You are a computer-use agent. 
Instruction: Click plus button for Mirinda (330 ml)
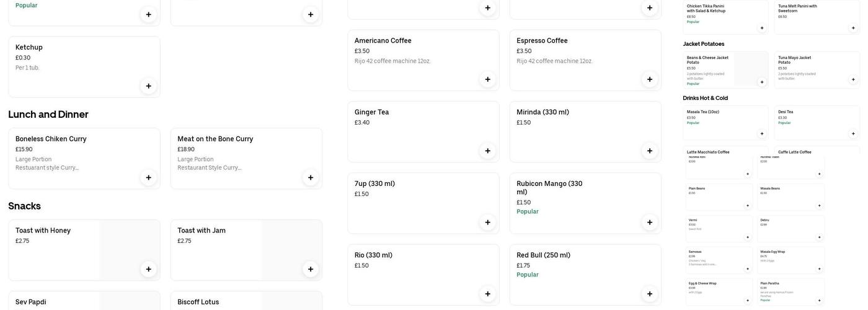pos(650,151)
